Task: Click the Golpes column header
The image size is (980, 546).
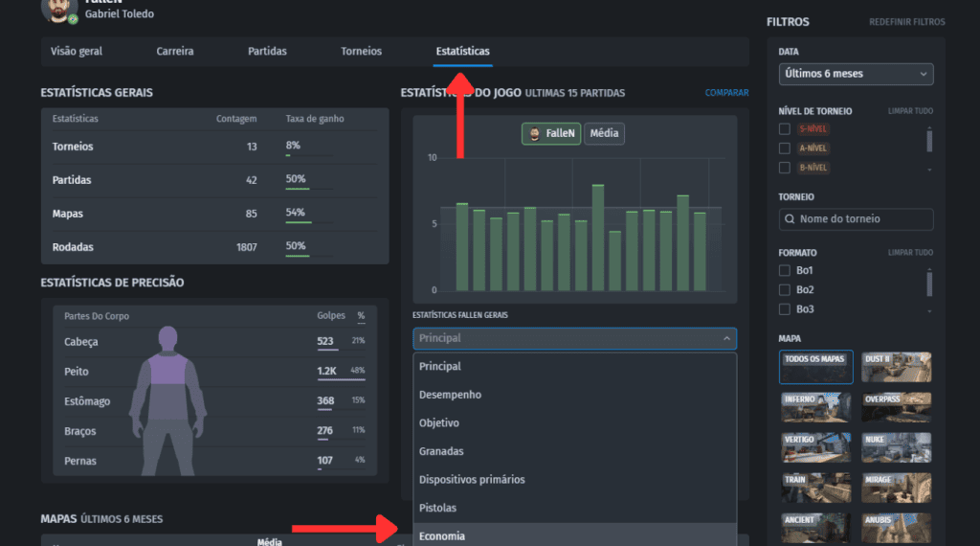Action: click(330, 316)
